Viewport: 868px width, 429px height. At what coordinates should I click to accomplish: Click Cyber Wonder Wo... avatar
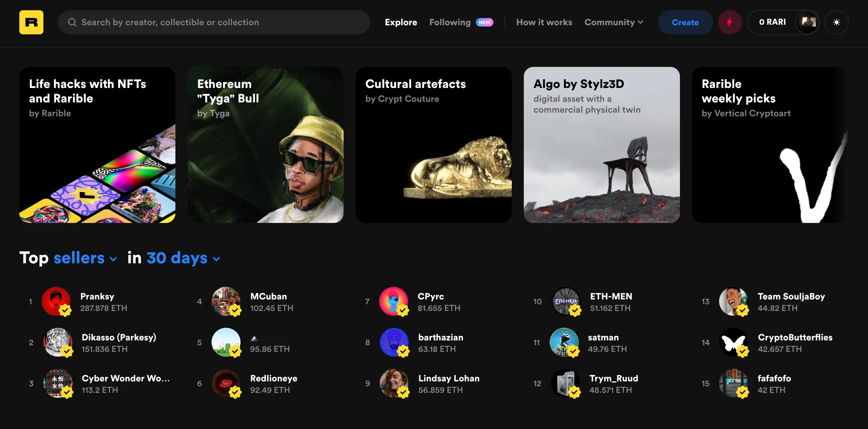58,383
